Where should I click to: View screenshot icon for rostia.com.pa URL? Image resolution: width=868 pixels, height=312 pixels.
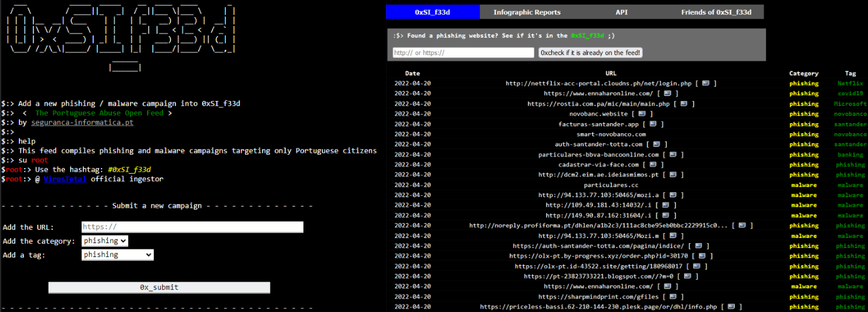684,104
